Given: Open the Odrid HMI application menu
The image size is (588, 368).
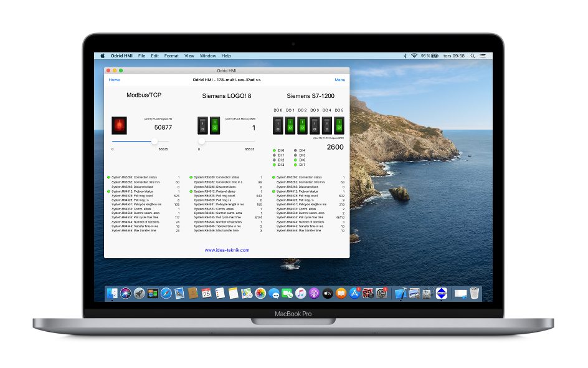Looking at the screenshot, I should coord(121,56).
